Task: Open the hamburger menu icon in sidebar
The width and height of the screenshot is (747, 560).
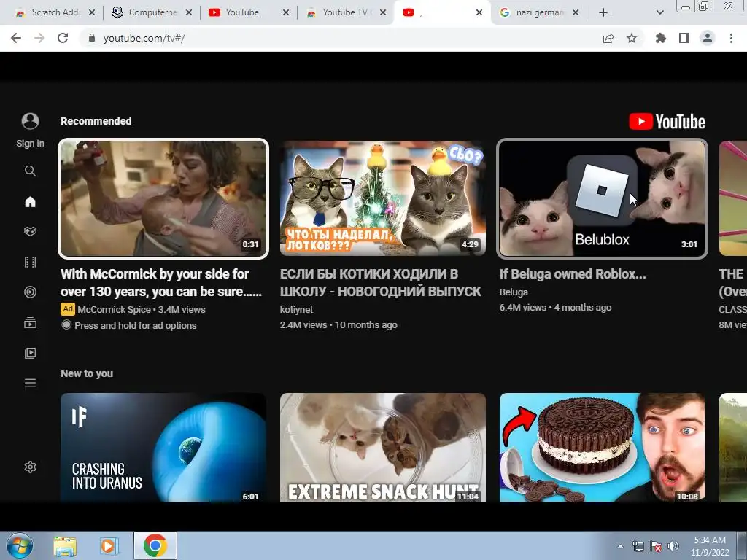Action: [30, 383]
